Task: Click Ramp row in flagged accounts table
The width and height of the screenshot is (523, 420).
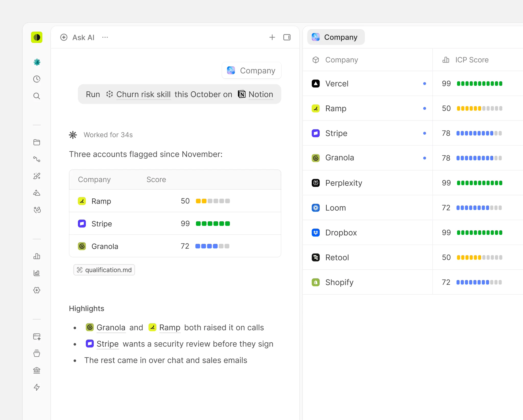Action: click(175, 201)
